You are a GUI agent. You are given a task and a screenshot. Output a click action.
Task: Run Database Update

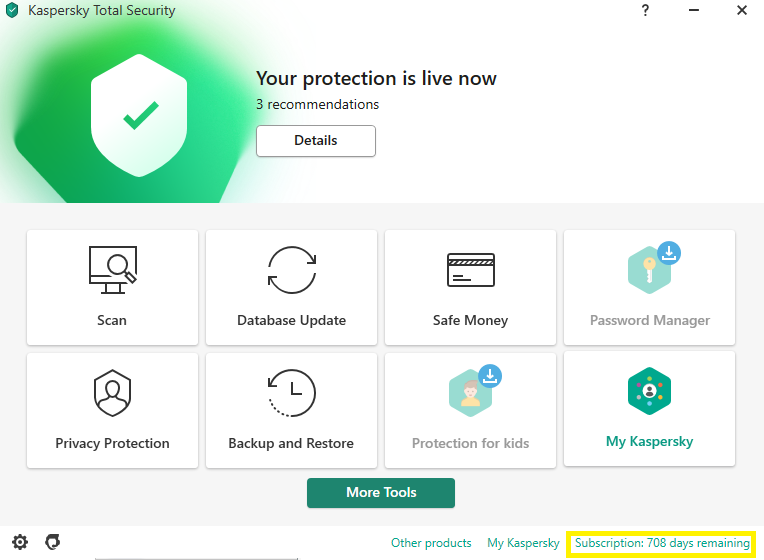pos(291,288)
